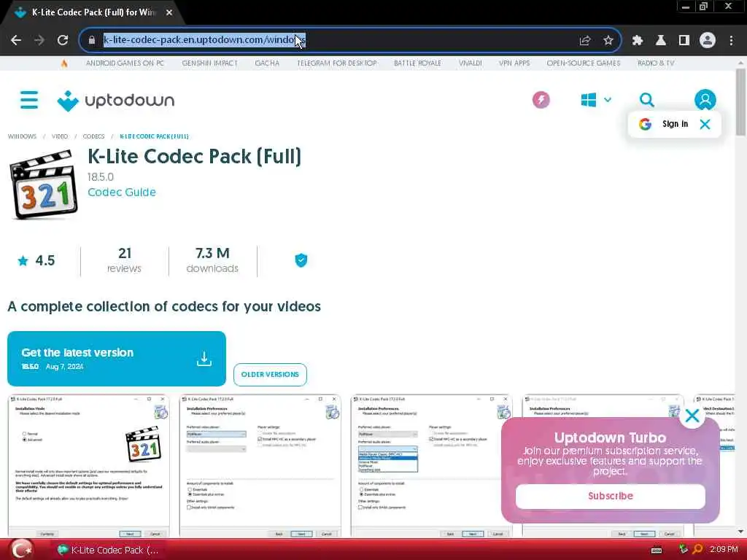The height and width of the screenshot is (560, 747).
Task: Click the Windows platform logo icon
Action: 589,100
